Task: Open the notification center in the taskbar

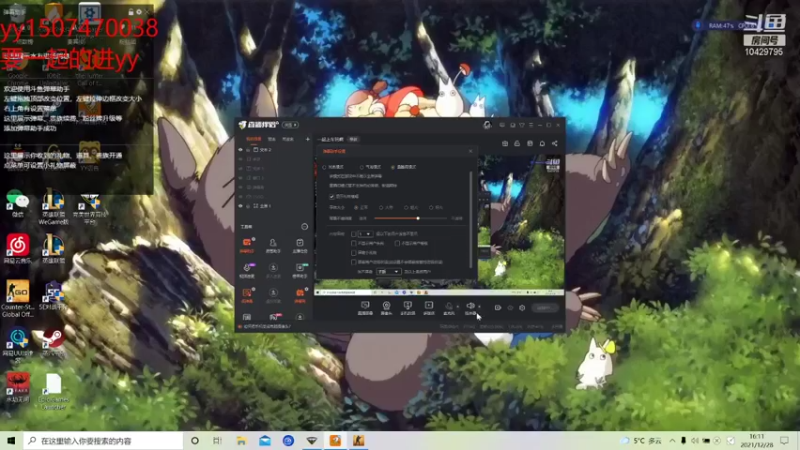Action: point(784,440)
